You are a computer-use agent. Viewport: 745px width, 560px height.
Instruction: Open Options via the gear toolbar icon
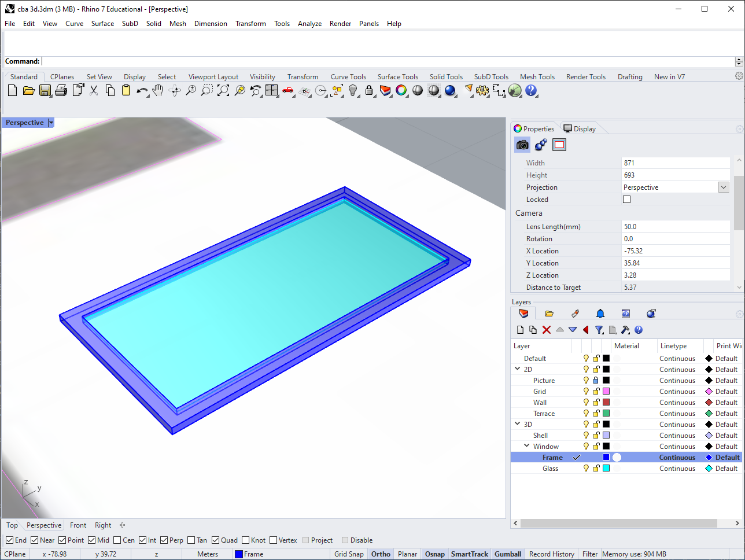pos(482,90)
